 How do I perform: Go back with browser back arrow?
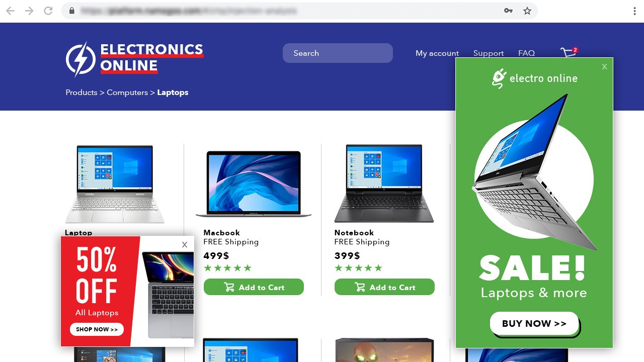pyautogui.click(x=10, y=11)
